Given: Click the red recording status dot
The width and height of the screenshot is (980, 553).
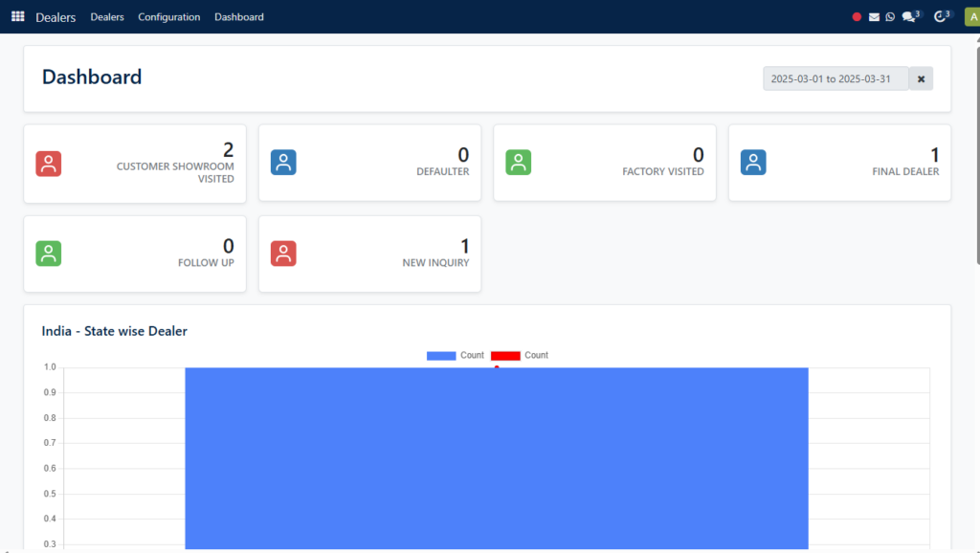Looking at the screenshot, I should pyautogui.click(x=857, y=17).
